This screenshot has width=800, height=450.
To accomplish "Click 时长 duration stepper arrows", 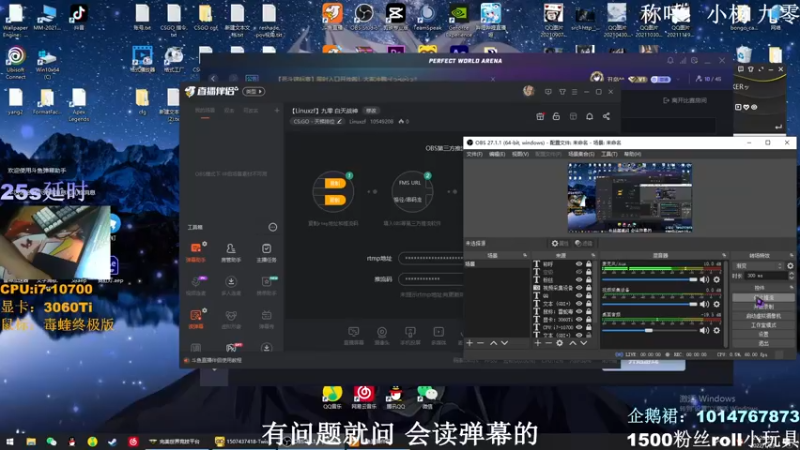I will pos(791,276).
